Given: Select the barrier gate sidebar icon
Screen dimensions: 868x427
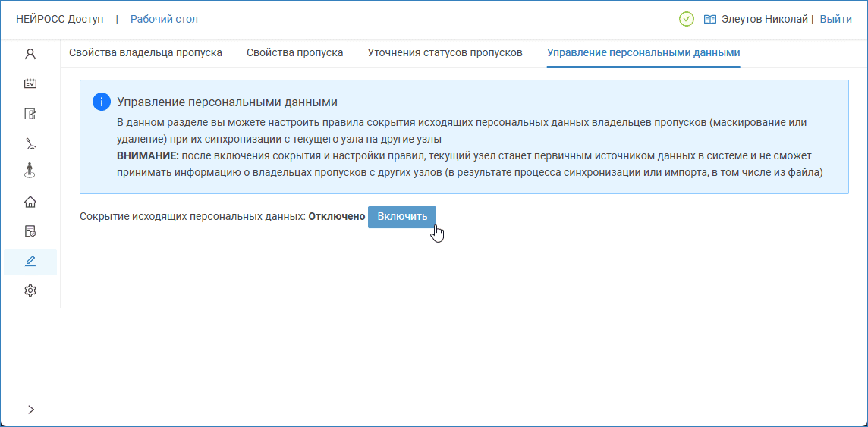Looking at the screenshot, I should [x=30, y=143].
